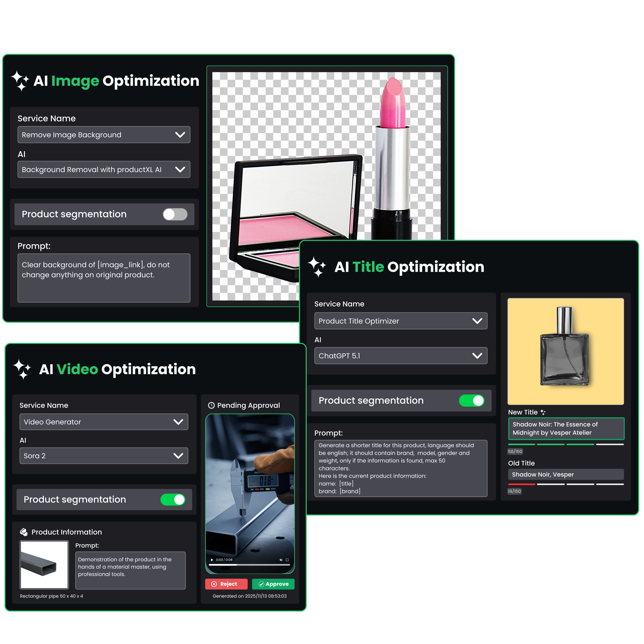This screenshot has height=644, width=644.
Task: Approve the generated video
Action: tap(273, 584)
